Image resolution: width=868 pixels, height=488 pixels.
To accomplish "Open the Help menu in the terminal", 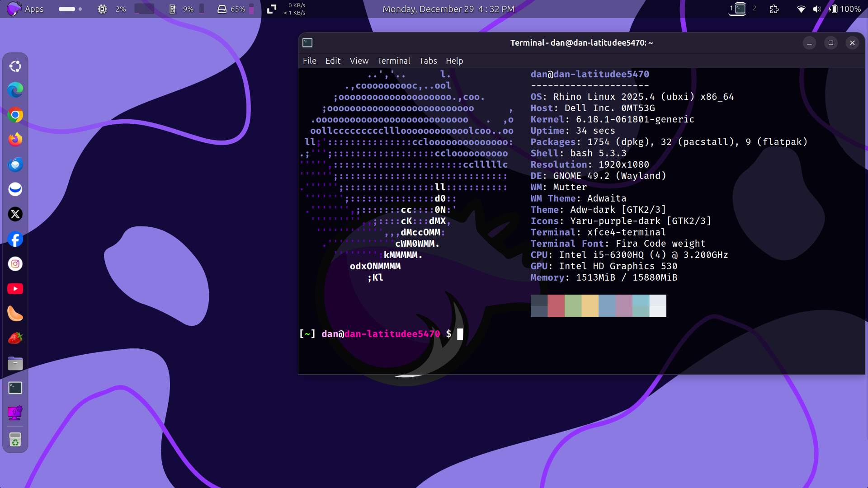I will tap(454, 61).
